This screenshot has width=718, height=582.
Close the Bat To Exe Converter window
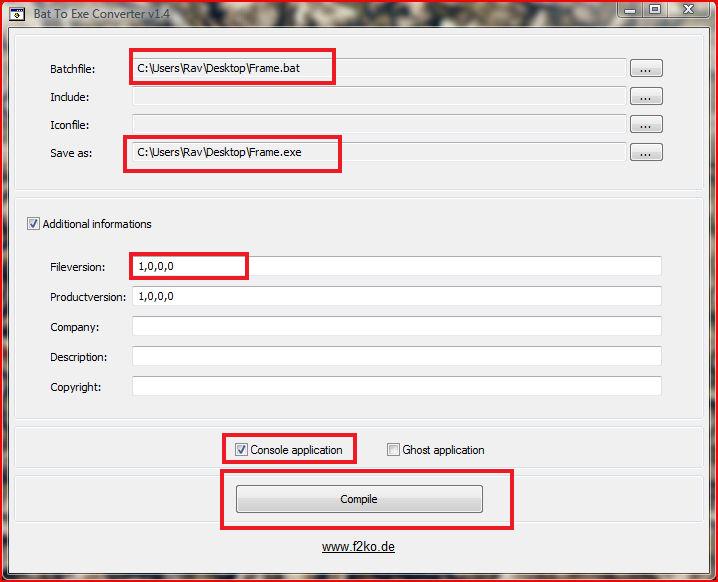coord(689,10)
